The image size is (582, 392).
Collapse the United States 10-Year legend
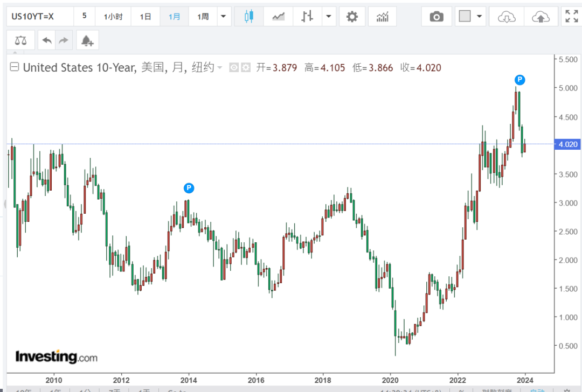coord(15,67)
